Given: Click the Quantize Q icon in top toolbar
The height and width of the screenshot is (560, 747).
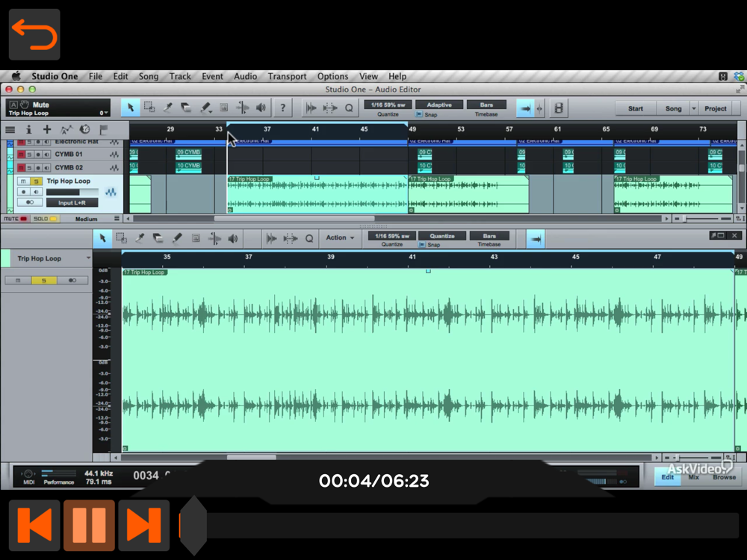Looking at the screenshot, I should click(x=349, y=108).
